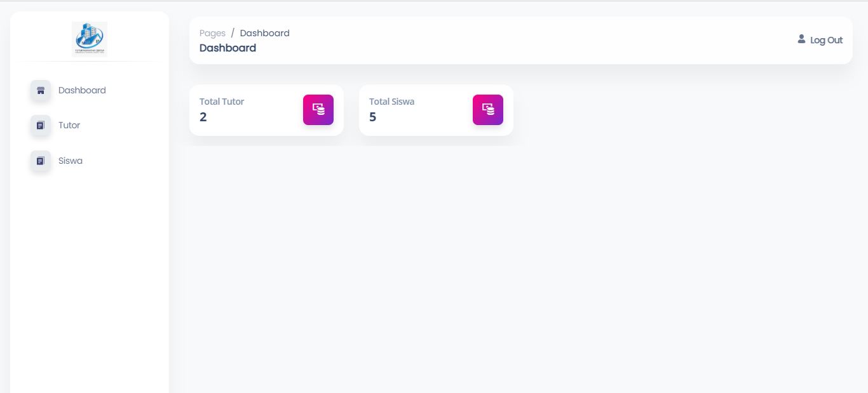Click the user icon next to Log Out
Screen dimensions: 868x393
pos(801,39)
